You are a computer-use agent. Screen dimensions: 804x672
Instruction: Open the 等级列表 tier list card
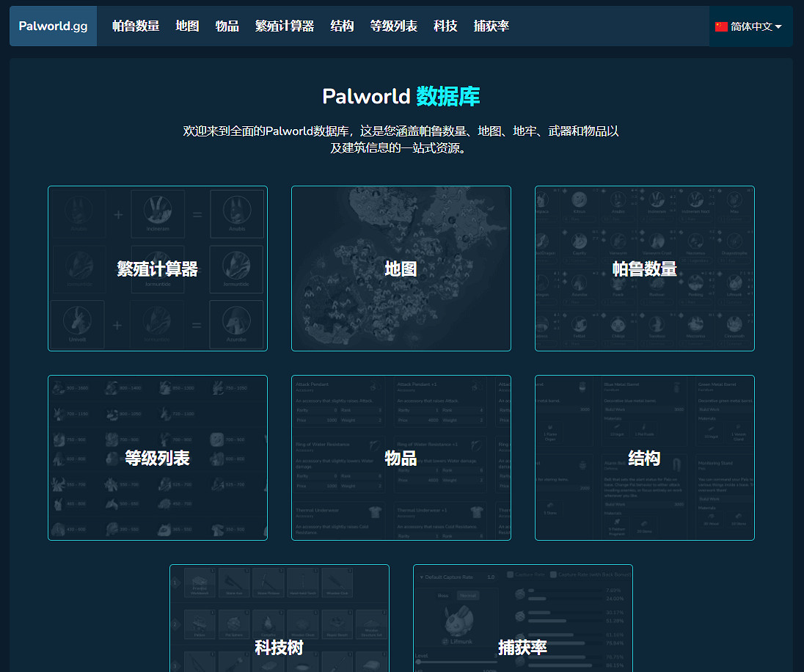158,458
